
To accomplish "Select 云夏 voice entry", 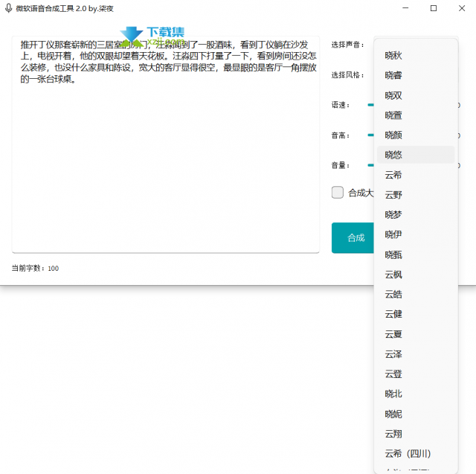I will coord(416,334).
